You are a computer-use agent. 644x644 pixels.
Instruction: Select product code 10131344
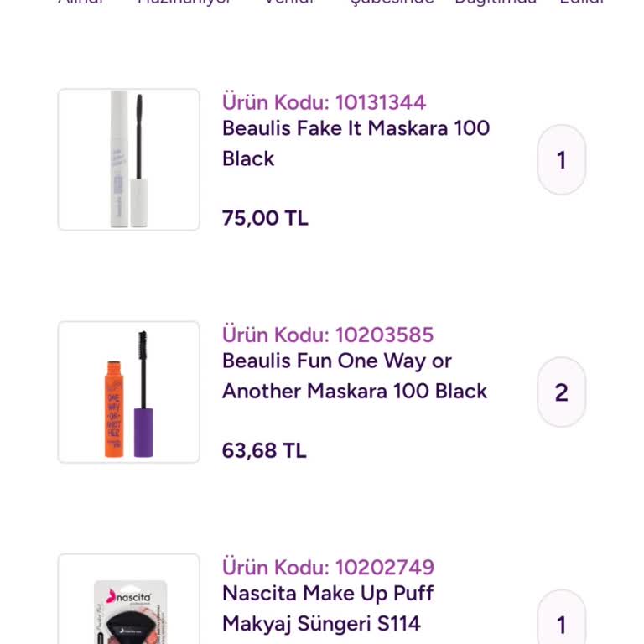pos(324,102)
